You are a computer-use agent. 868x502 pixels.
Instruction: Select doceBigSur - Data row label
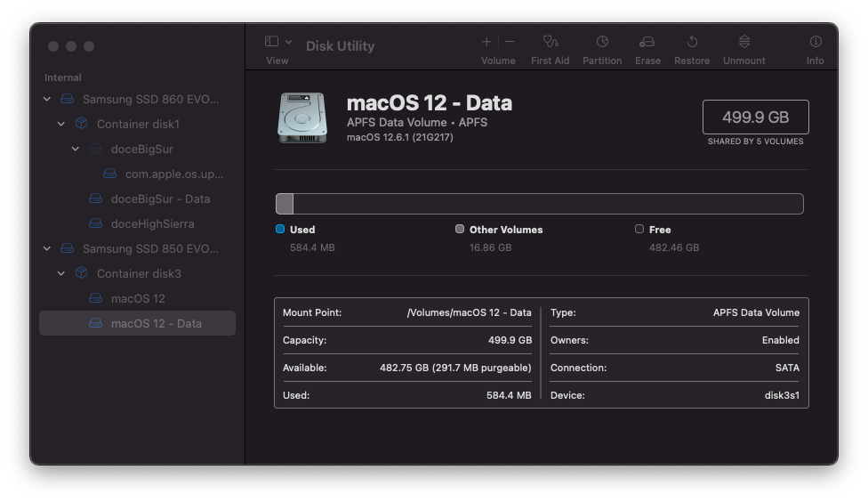click(x=161, y=198)
